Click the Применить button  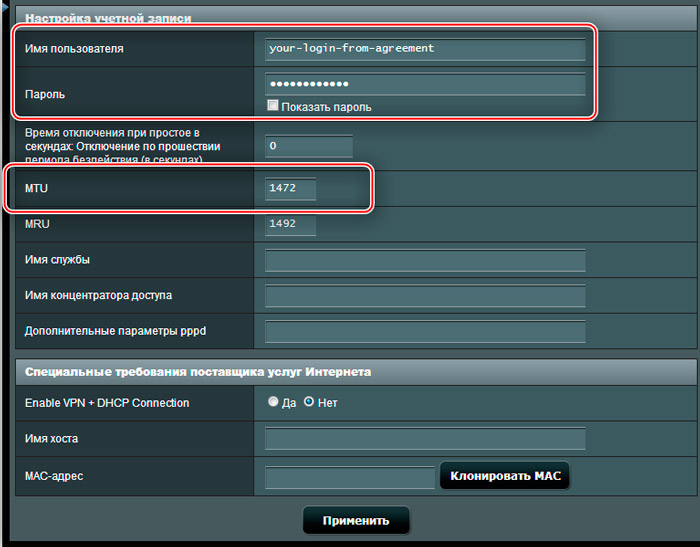coord(356,521)
